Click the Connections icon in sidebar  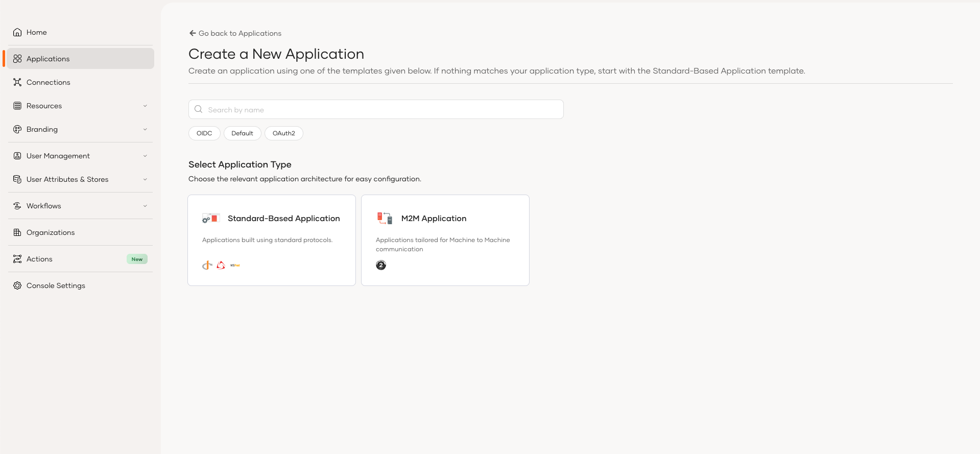click(x=17, y=82)
